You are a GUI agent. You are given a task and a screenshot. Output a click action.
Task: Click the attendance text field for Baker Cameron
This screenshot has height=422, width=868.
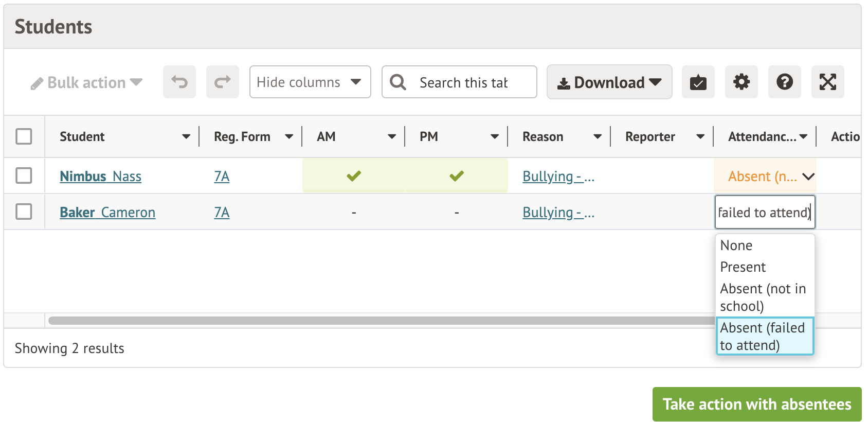pyautogui.click(x=764, y=213)
